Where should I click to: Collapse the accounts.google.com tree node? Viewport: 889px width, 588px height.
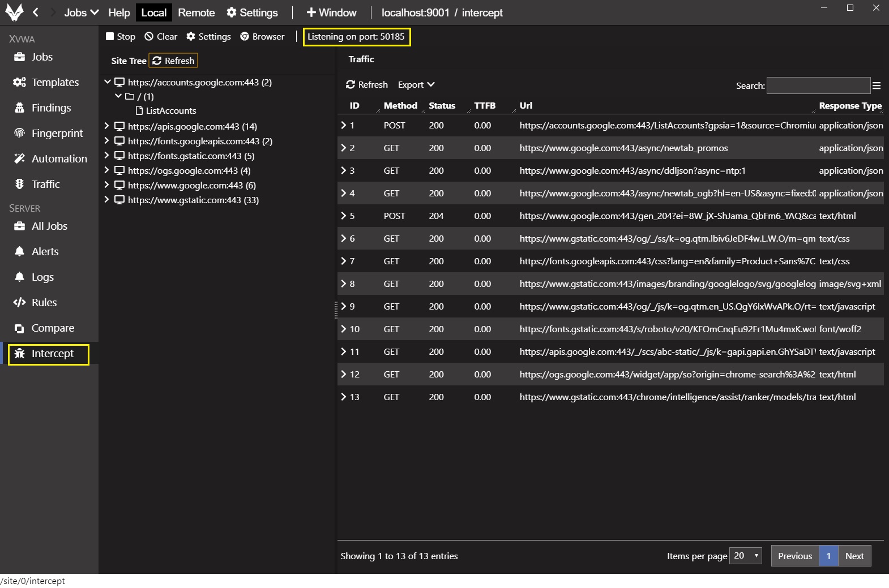click(107, 82)
